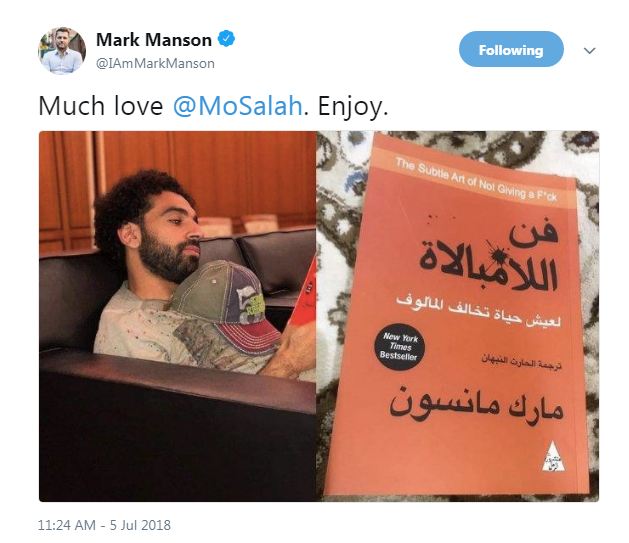The width and height of the screenshot is (629, 543).
Task: Click the word Enjoy in tweet text
Action: (353, 106)
